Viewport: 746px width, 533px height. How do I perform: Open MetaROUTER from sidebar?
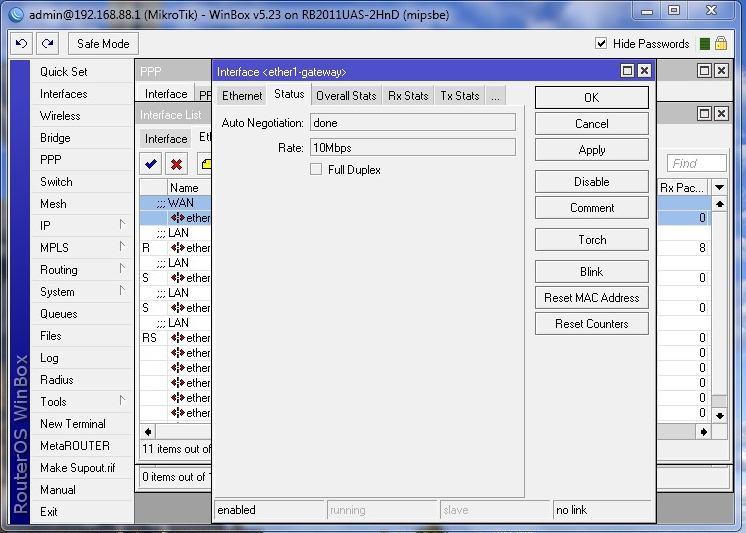point(82,446)
